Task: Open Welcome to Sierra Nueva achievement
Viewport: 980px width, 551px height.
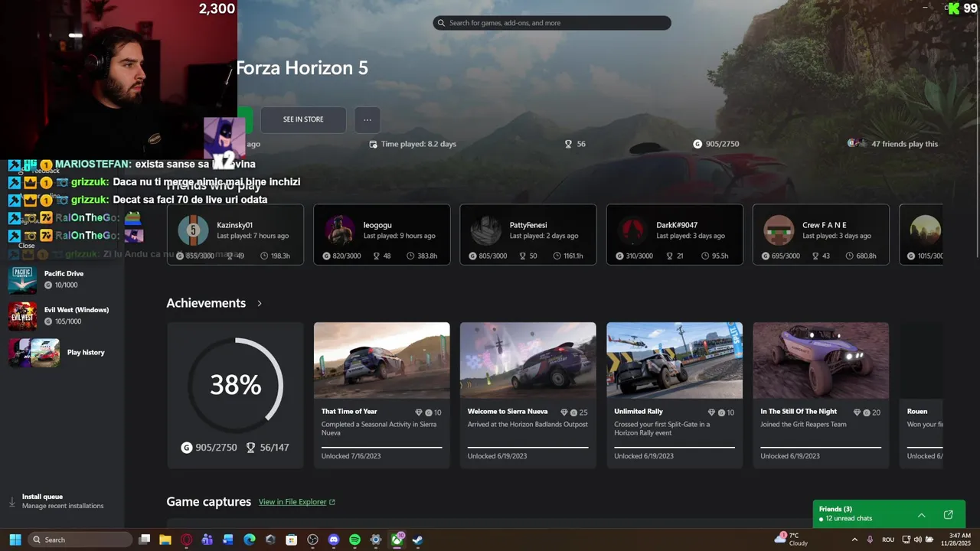Action: point(528,395)
